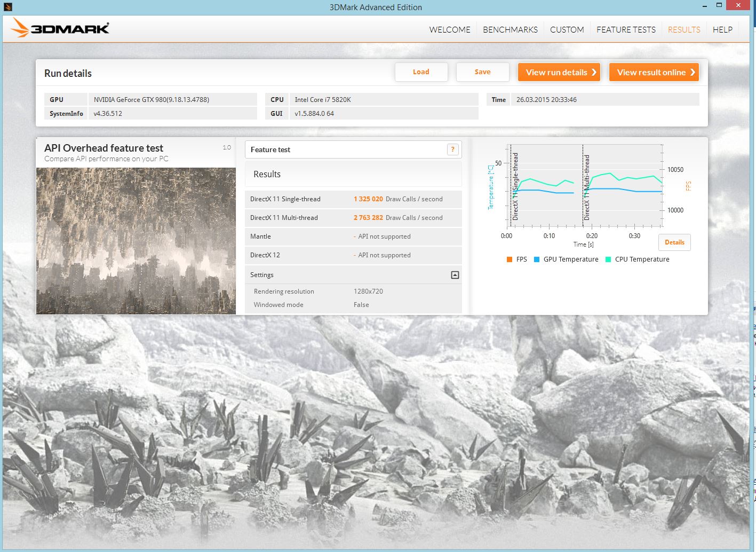This screenshot has width=756, height=552.
Task: Click the CPU value 'Intel Core i7 5820K'
Action: (x=323, y=100)
